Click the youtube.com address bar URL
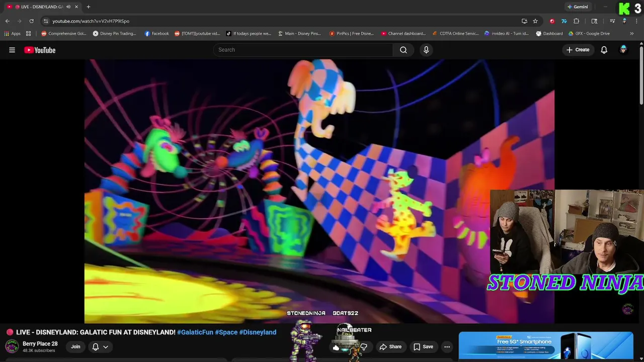 pyautogui.click(x=91, y=21)
